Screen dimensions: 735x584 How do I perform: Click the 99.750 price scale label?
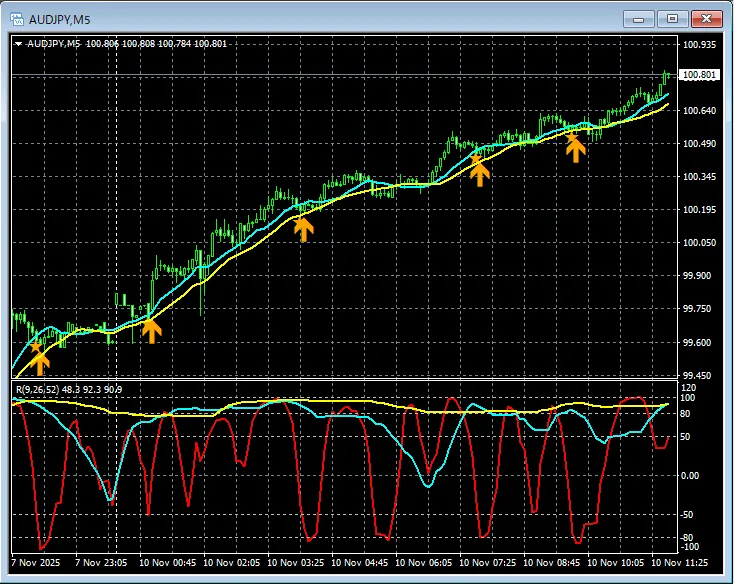(x=697, y=309)
